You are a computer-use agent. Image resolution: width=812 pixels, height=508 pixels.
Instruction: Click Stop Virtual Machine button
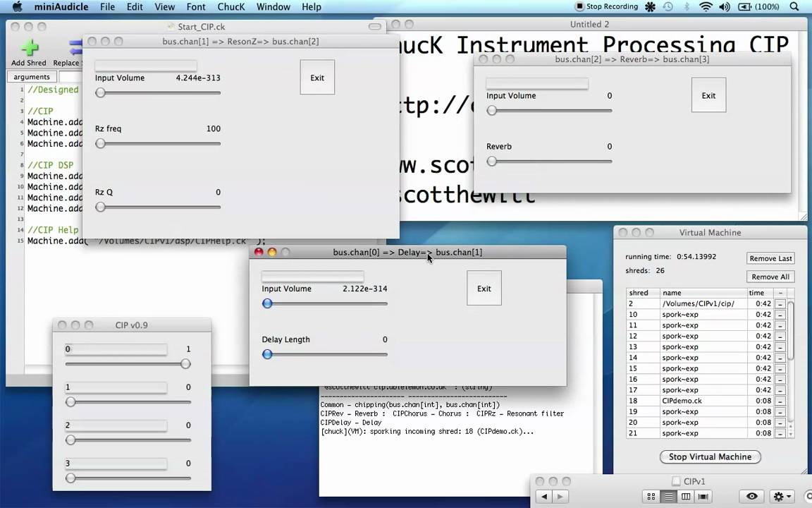click(x=710, y=456)
